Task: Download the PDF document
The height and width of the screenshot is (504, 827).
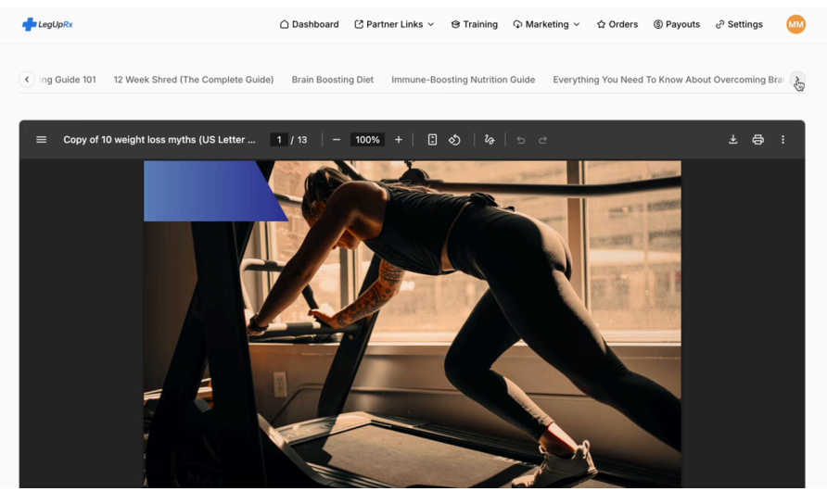Action: point(732,140)
